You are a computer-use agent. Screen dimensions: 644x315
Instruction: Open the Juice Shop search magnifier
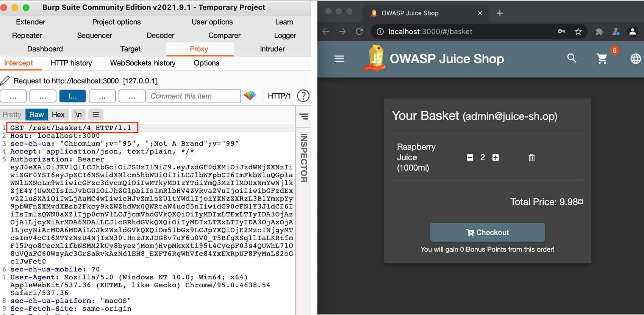pos(572,58)
